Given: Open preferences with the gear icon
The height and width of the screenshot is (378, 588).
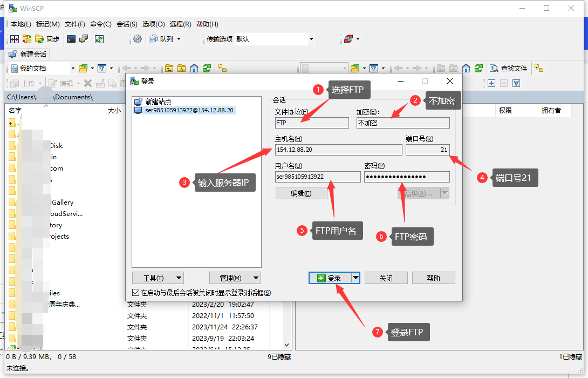Looking at the screenshot, I should click(138, 39).
